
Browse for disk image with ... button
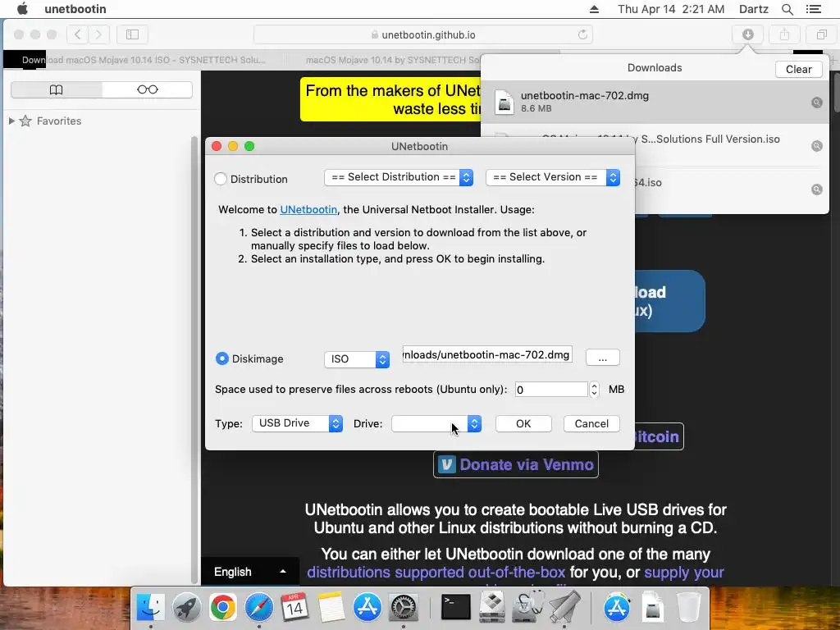point(603,358)
